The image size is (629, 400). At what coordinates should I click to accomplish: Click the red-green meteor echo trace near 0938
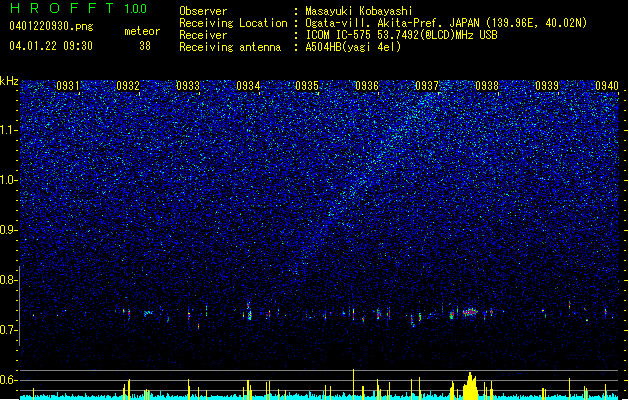pyautogui.click(x=470, y=312)
